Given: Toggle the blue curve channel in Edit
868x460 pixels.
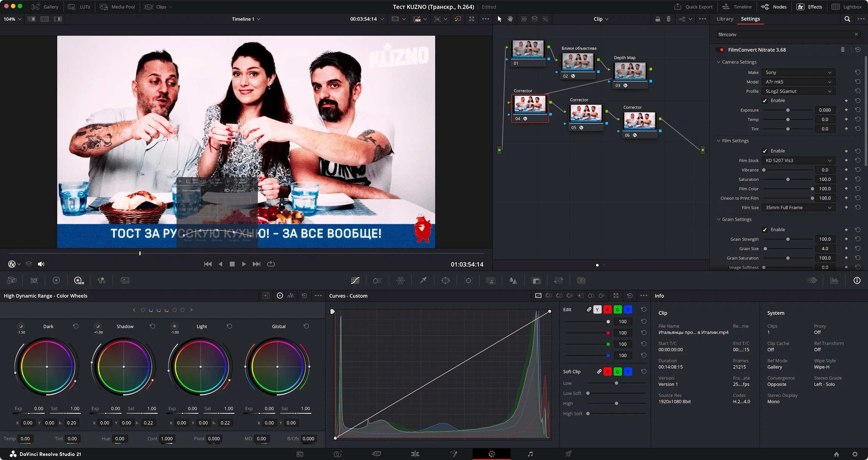Looking at the screenshot, I should [628, 309].
